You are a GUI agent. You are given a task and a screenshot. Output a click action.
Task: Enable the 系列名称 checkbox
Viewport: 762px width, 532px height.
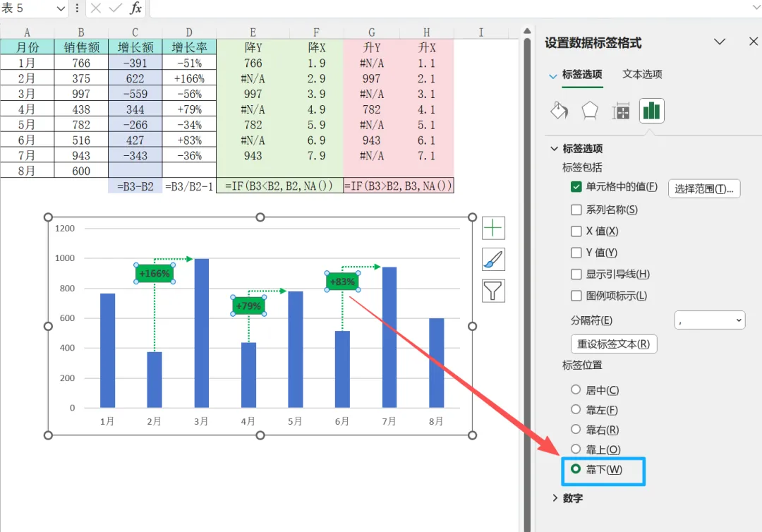click(x=576, y=210)
